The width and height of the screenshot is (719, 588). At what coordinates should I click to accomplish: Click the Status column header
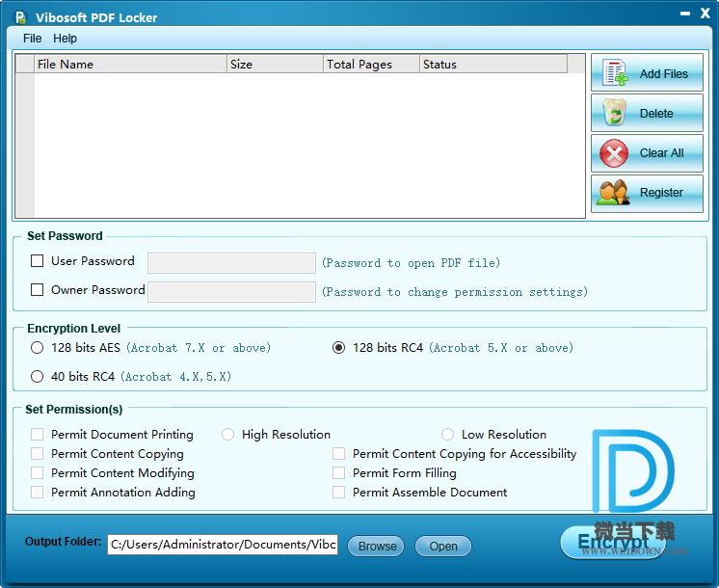[493, 65]
